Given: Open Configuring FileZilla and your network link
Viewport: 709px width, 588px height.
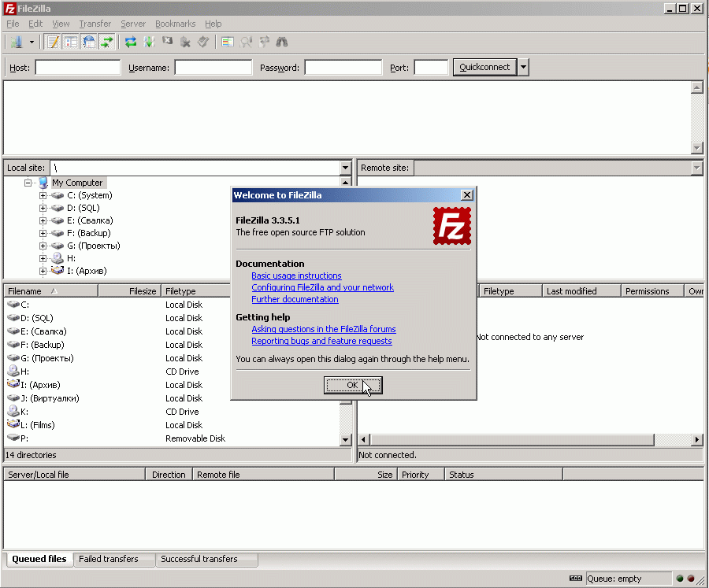Looking at the screenshot, I should pyautogui.click(x=322, y=287).
